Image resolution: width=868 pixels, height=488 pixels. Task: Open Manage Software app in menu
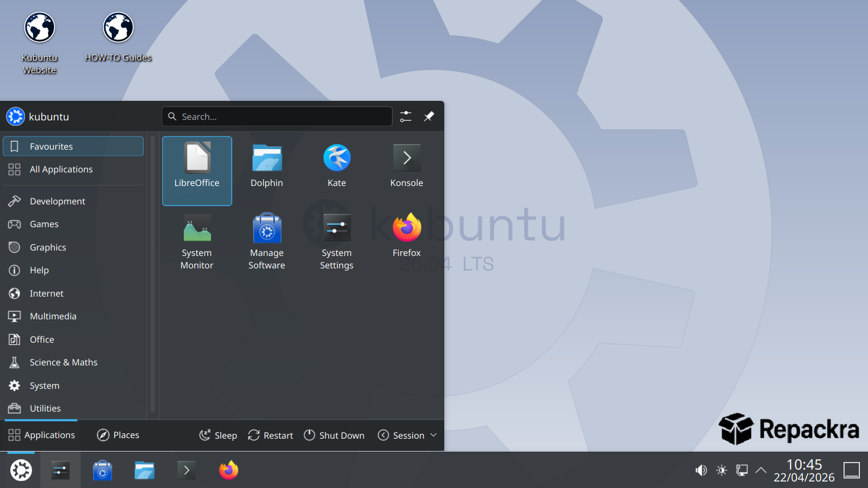[x=267, y=241]
